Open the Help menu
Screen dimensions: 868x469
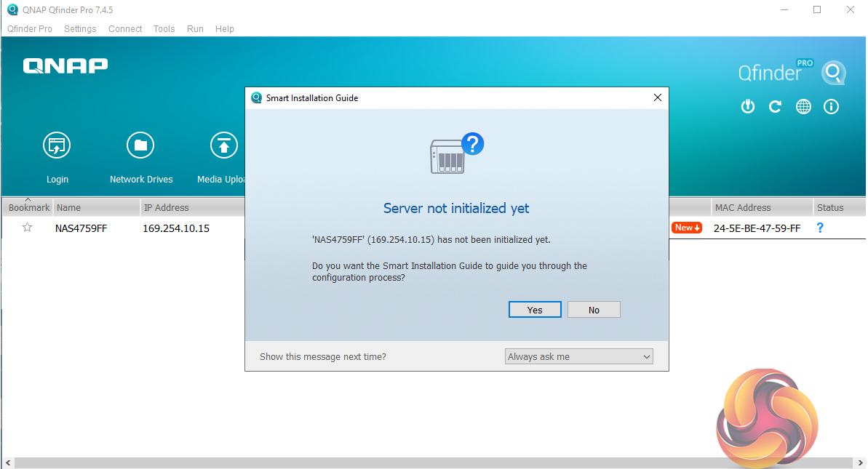(x=224, y=29)
